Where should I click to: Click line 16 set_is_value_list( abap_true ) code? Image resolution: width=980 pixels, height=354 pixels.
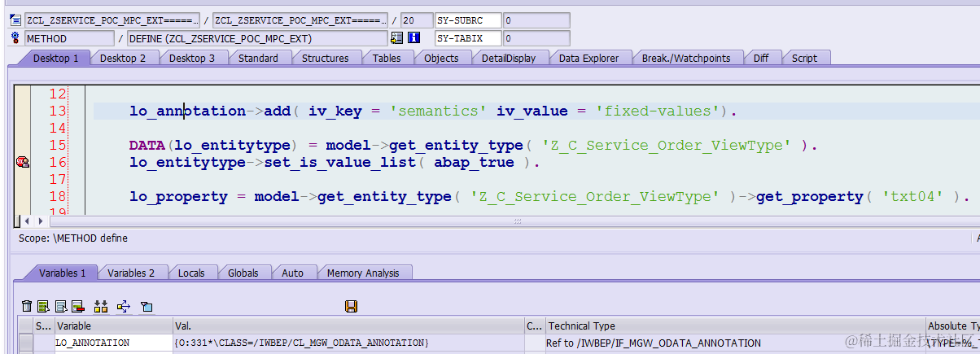coord(334,162)
